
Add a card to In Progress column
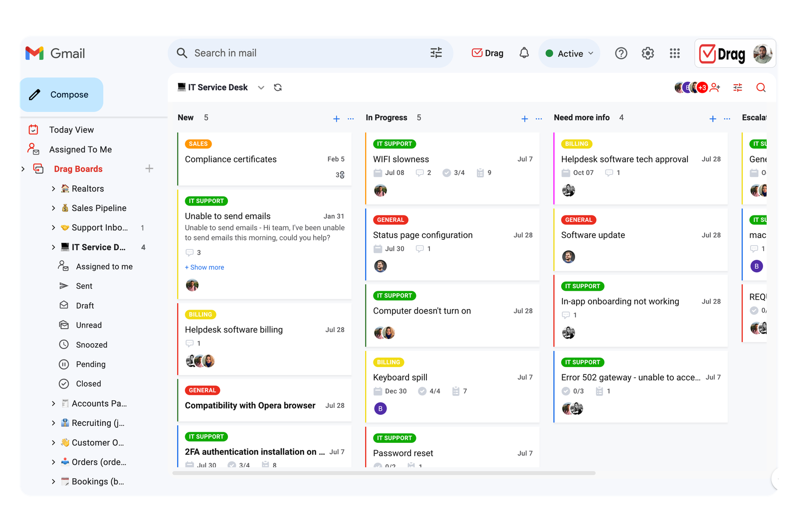click(524, 119)
